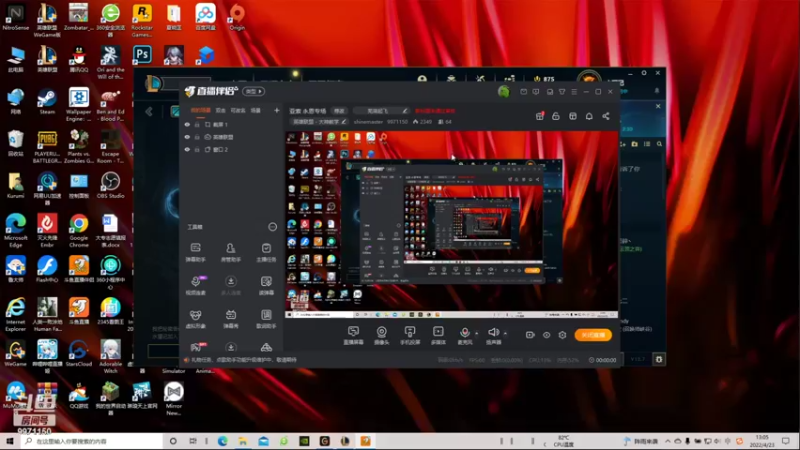Add a 摄像头 camera source
This screenshot has width=800, height=450.
point(382,335)
